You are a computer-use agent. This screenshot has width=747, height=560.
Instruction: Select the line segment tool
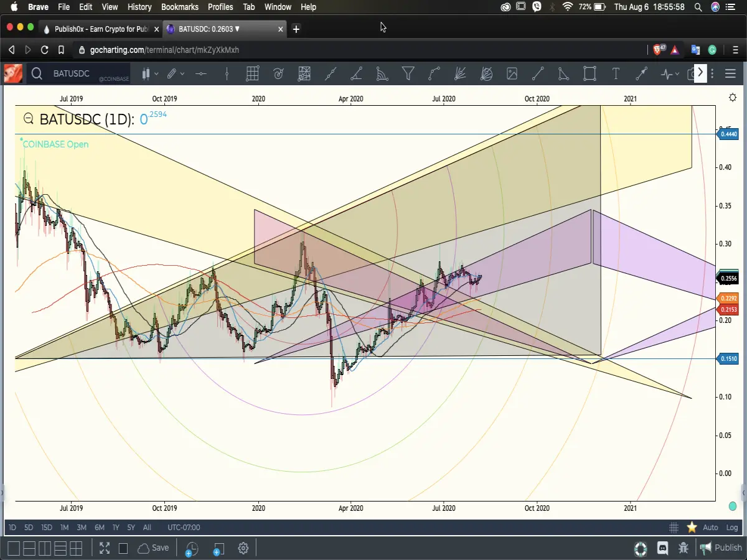pyautogui.click(x=538, y=74)
